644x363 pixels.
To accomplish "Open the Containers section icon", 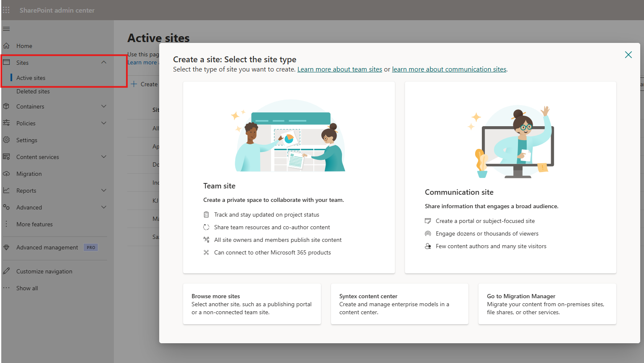I will coord(7,106).
